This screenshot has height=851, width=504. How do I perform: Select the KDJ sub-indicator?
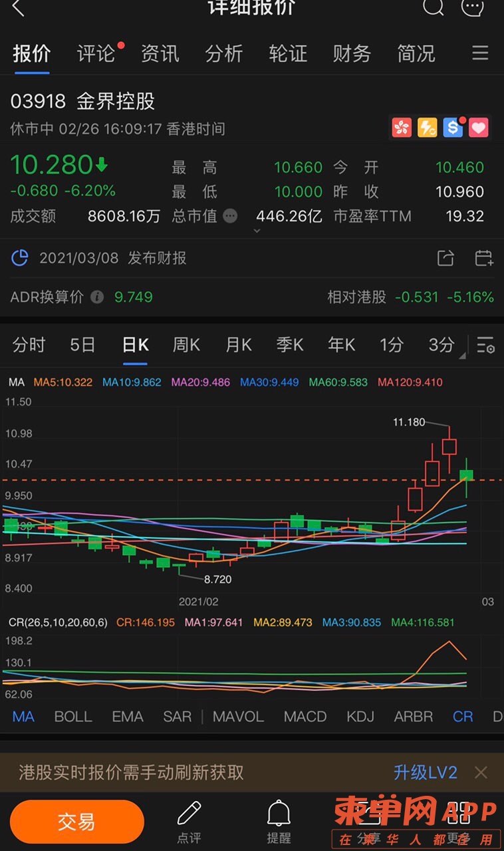(x=360, y=717)
